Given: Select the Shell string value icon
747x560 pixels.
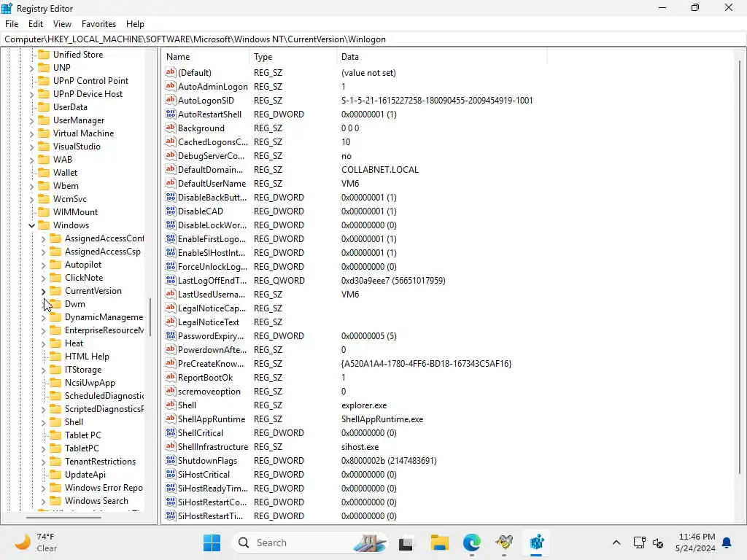Looking at the screenshot, I should (x=171, y=405).
